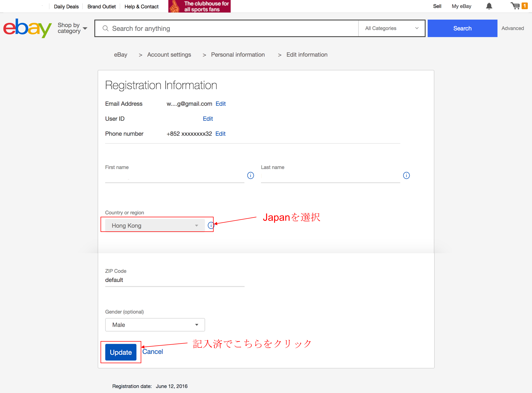The height and width of the screenshot is (393, 532).
Task: Open Help & Contact
Action: pos(142,6)
